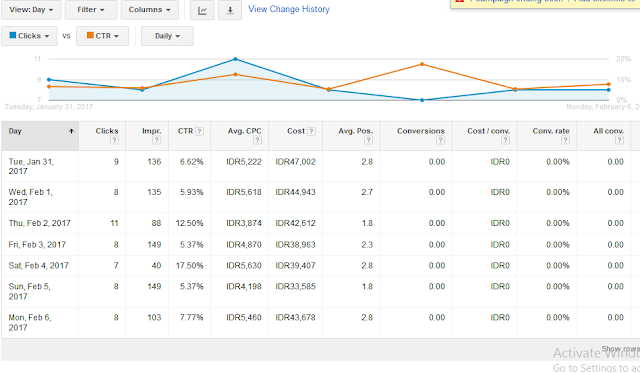Click the Sat, Feb 4, 2017 row
This screenshot has width=640, height=373.
[320, 266]
